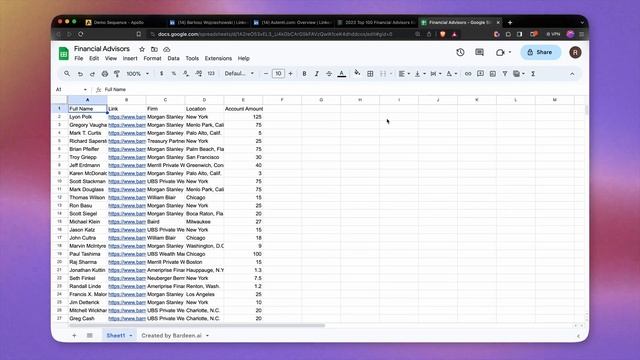Click the Share button
Screen dimensions: 640x360
tap(540, 52)
